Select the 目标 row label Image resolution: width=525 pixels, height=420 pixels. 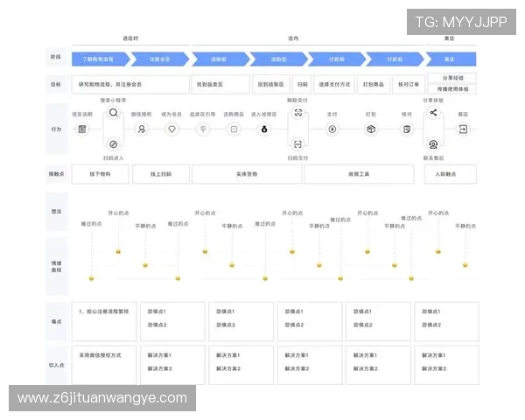coord(56,84)
